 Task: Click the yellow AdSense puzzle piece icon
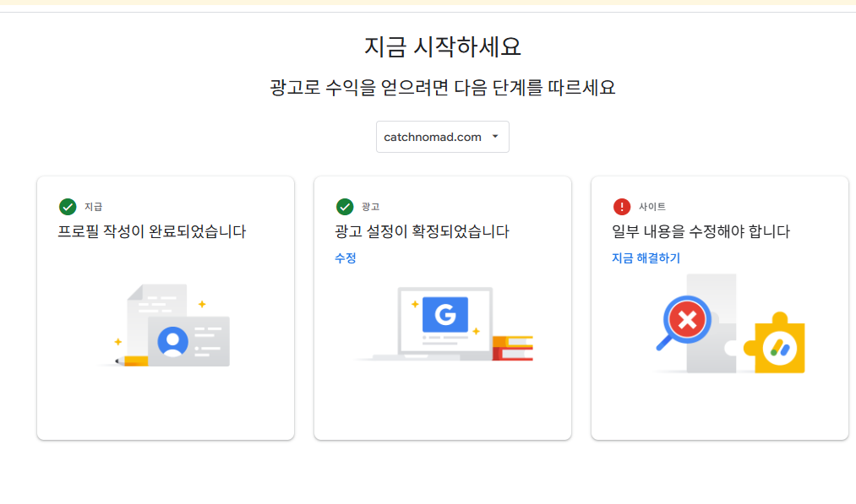click(x=778, y=345)
